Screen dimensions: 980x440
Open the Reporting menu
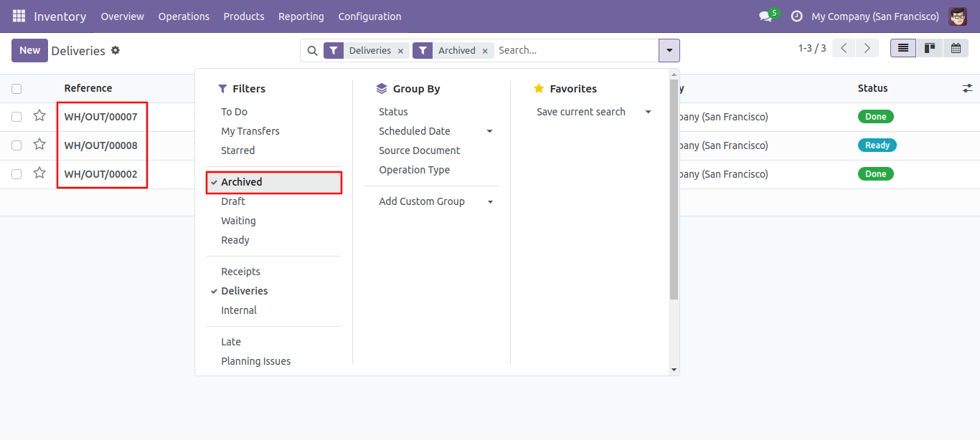[301, 16]
